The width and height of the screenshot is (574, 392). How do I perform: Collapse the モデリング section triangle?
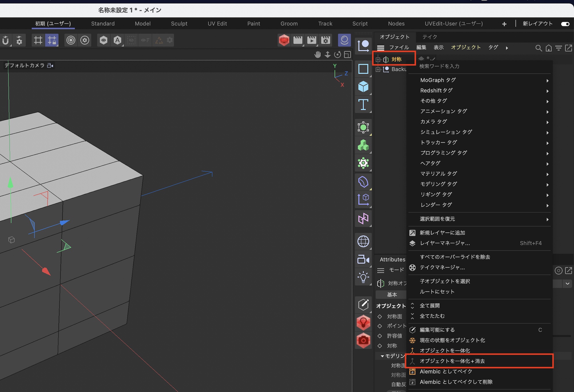[382, 356]
